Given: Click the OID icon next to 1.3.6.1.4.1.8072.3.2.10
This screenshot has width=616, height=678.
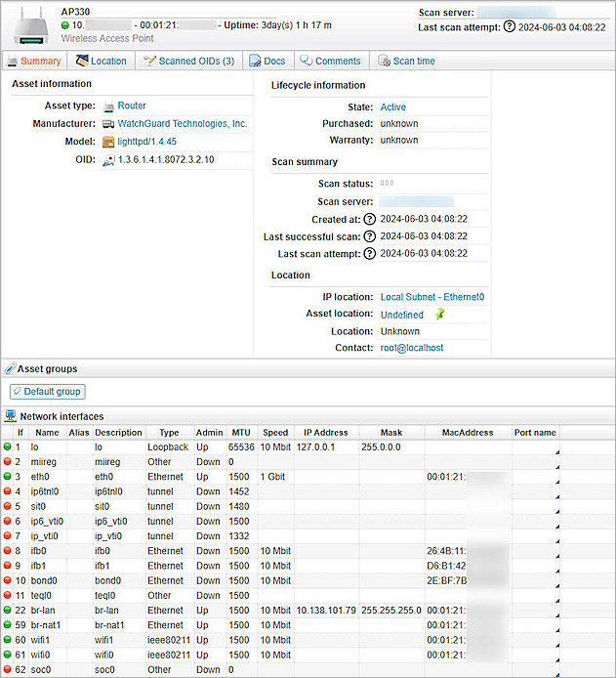Looking at the screenshot, I should click(108, 160).
